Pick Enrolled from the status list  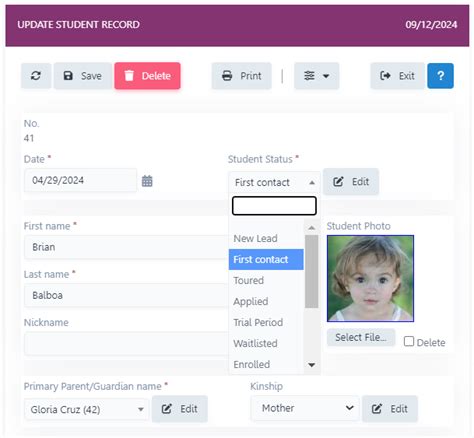pyautogui.click(x=266, y=364)
